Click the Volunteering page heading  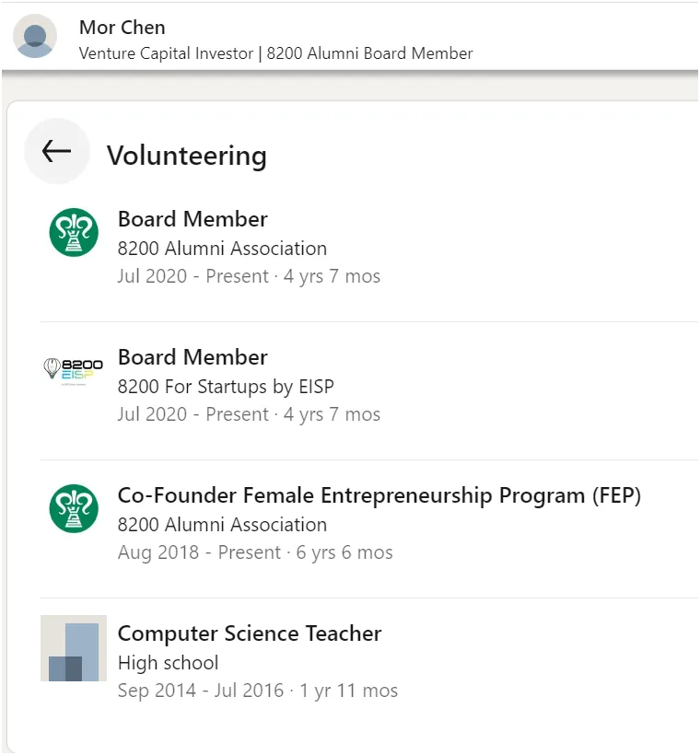(186, 156)
